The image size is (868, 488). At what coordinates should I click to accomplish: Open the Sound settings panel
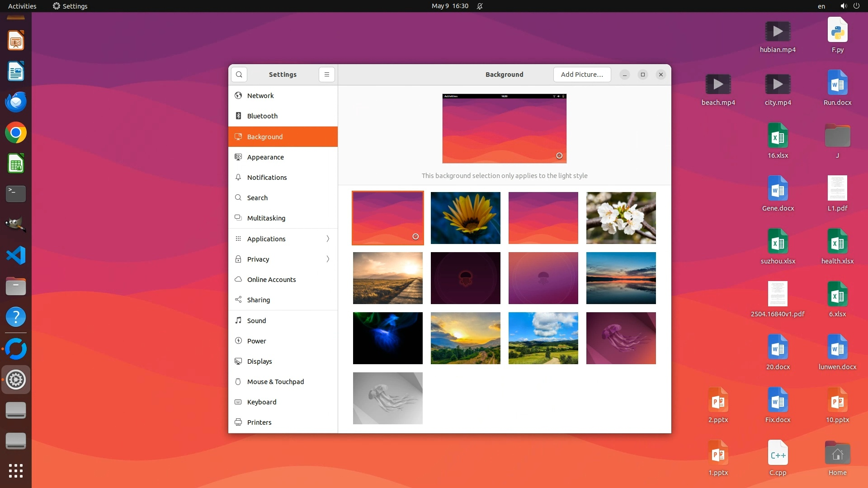click(x=256, y=321)
